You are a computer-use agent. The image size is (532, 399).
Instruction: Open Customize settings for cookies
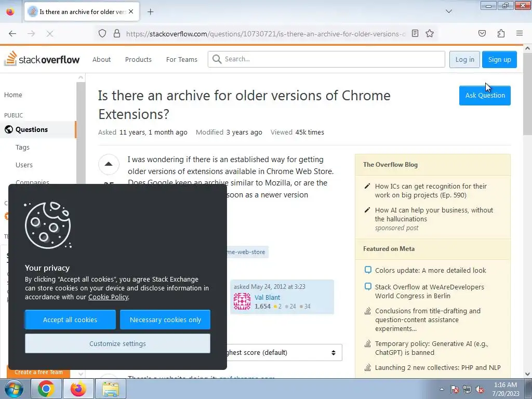(x=117, y=343)
